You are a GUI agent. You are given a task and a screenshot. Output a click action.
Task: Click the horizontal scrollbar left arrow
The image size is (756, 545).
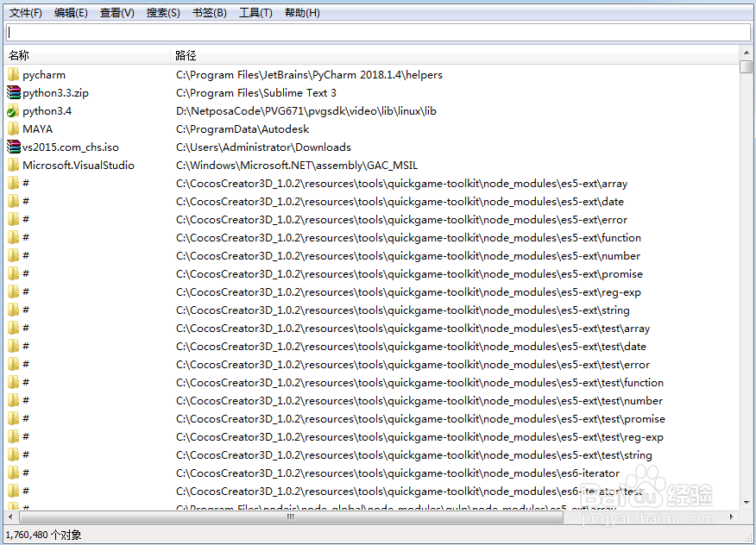point(10,517)
